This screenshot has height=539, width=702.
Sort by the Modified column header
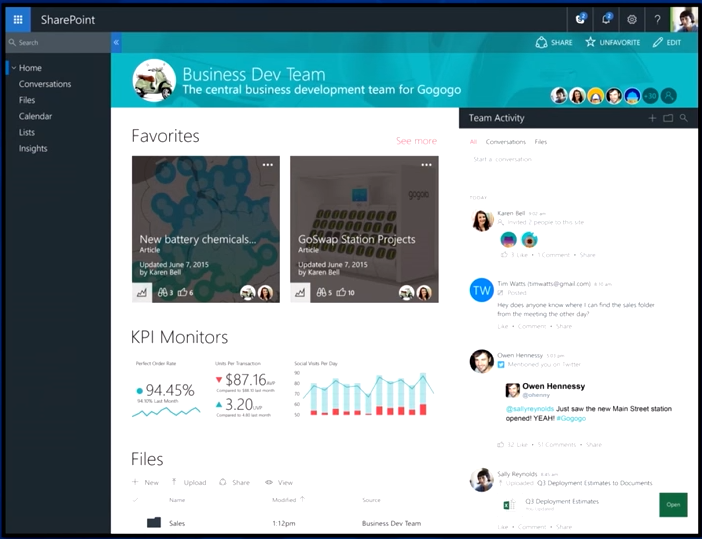point(288,500)
